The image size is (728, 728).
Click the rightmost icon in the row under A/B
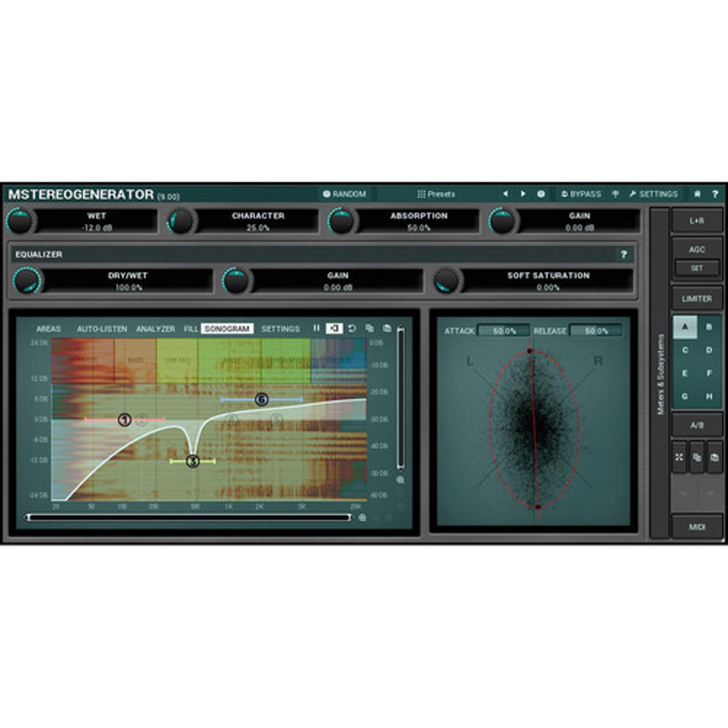(715, 457)
